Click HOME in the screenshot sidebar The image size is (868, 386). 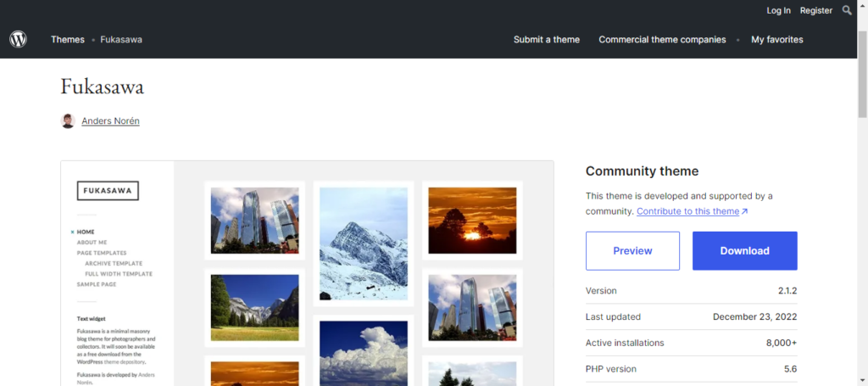pyautogui.click(x=86, y=232)
